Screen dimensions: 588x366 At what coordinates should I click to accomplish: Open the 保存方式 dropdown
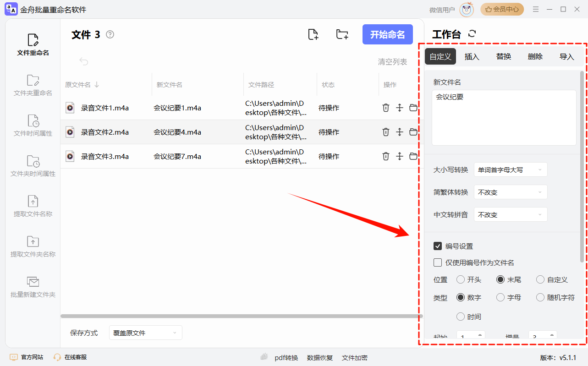pyautogui.click(x=145, y=332)
